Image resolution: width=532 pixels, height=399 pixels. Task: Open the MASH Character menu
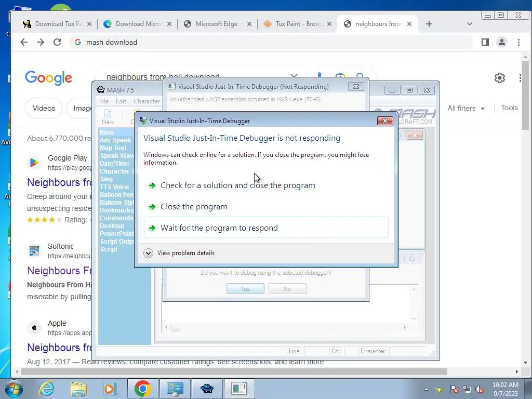[x=147, y=101]
